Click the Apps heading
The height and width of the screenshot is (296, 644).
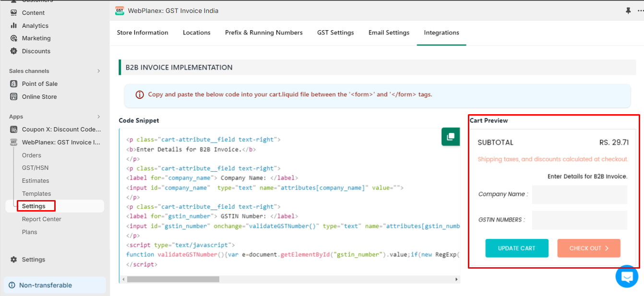[16, 117]
